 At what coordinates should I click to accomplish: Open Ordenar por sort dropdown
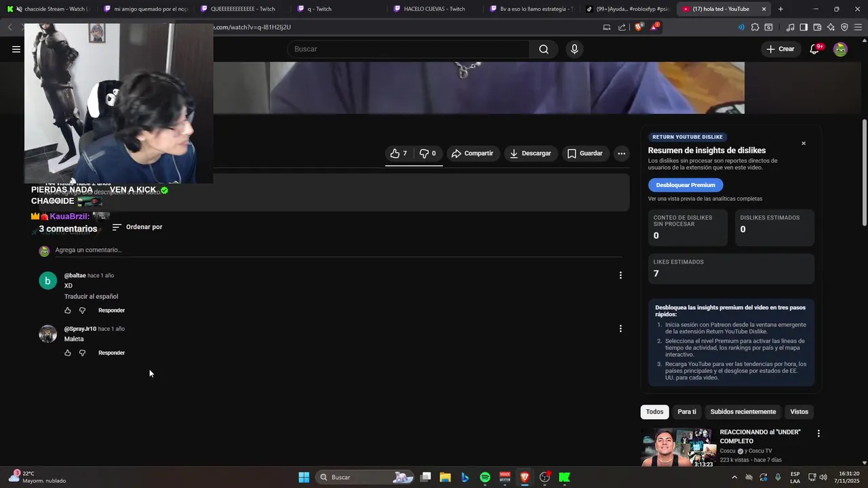point(137,227)
